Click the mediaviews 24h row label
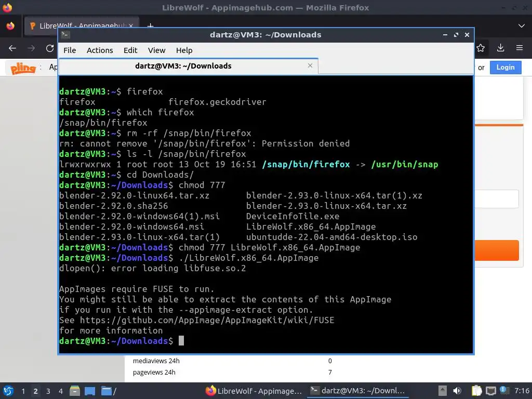Viewport: 532px width, 399px height. pyautogui.click(x=156, y=361)
